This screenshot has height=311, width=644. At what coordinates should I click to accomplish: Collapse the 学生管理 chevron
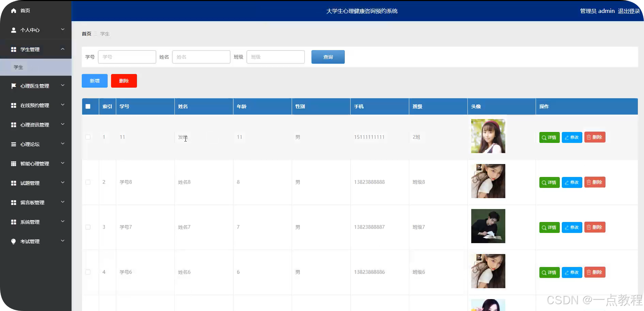tap(63, 49)
